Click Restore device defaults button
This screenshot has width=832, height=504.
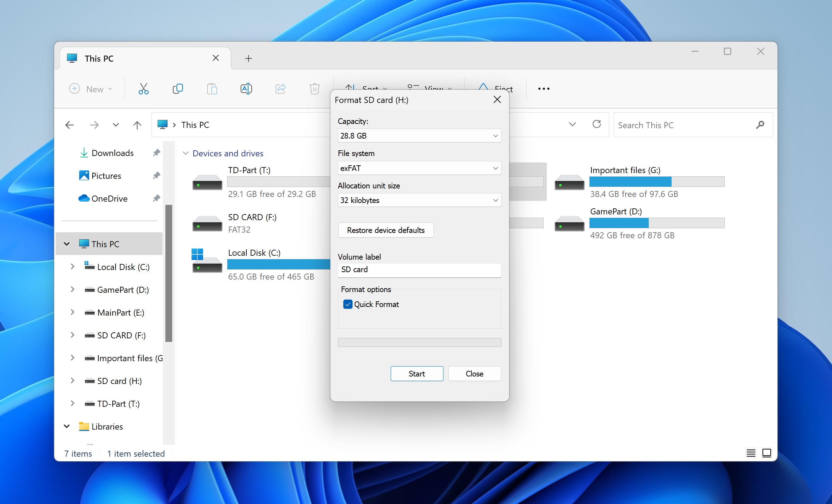386,230
